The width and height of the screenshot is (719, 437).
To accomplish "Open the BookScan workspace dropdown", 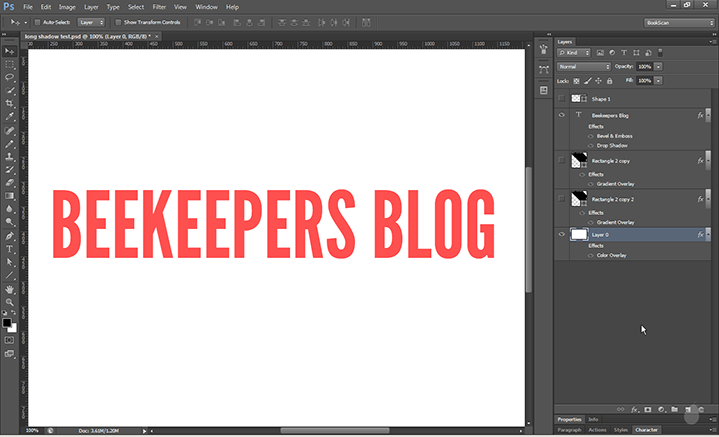I will coord(677,21).
